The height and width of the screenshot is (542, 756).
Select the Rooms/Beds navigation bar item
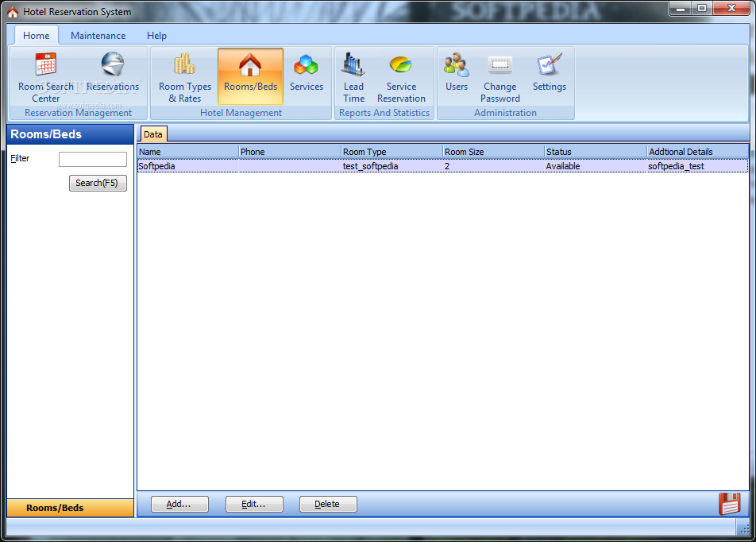71,508
